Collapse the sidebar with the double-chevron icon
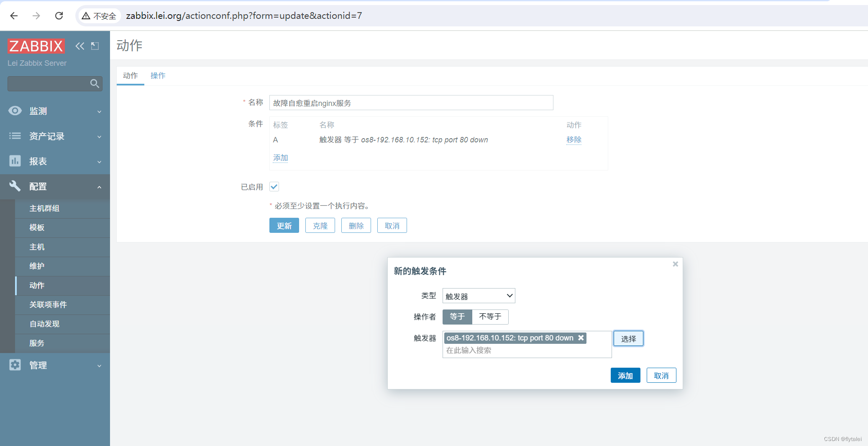This screenshot has height=446, width=868. [x=79, y=46]
